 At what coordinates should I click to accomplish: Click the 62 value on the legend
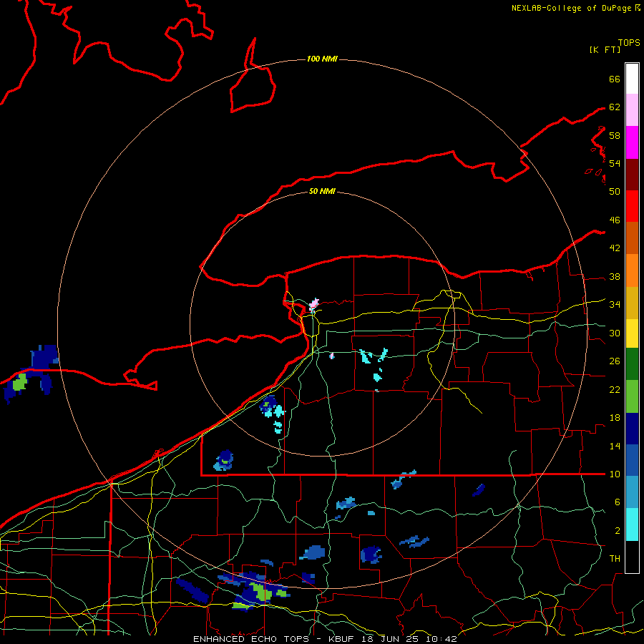[x=615, y=107]
